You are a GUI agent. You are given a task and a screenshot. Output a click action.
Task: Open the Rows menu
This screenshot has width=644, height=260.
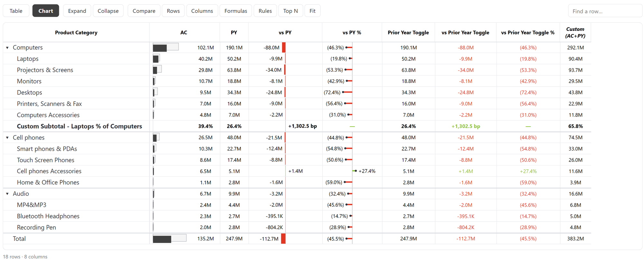pyautogui.click(x=173, y=11)
